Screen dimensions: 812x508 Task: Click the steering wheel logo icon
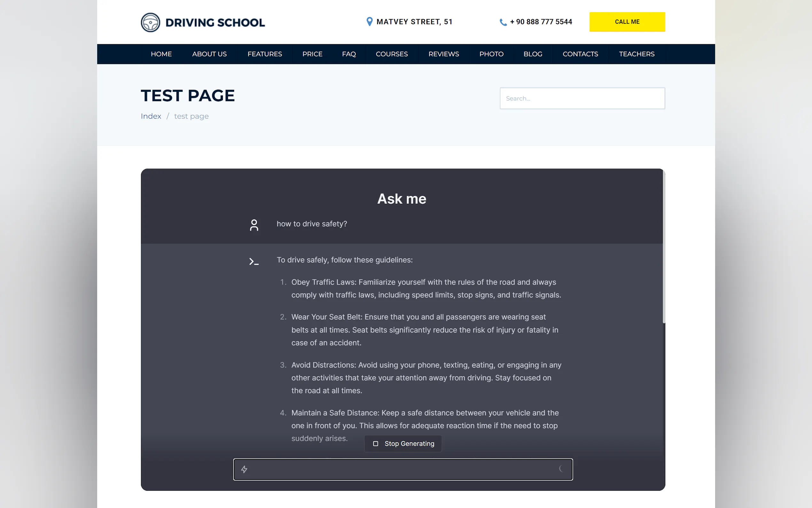pyautogui.click(x=150, y=22)
